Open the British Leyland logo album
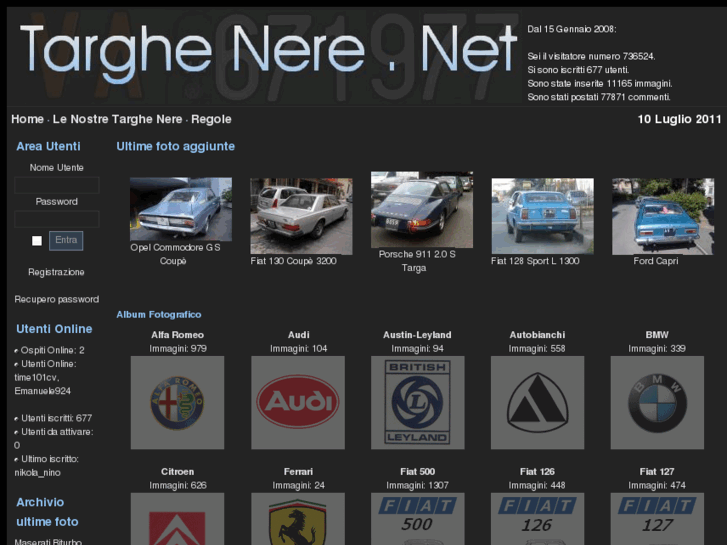Image resolution: width=727 pixels, height=545 pixels. [417, 402]
